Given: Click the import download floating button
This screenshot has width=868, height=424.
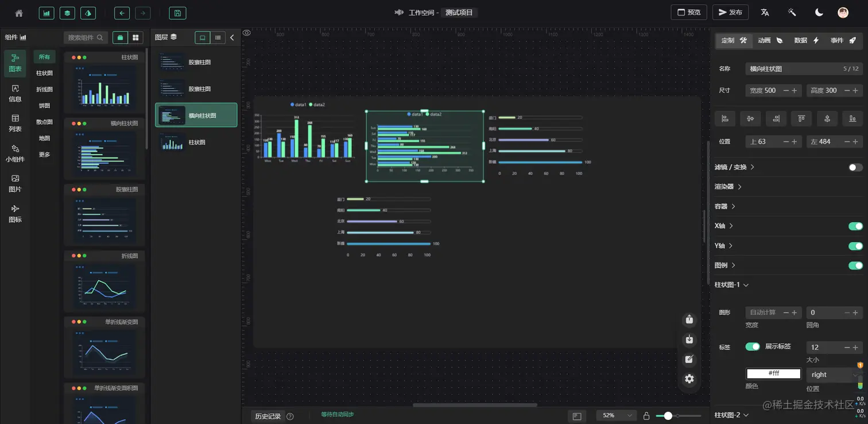Looking at the screenshot, I should point(689,340).
